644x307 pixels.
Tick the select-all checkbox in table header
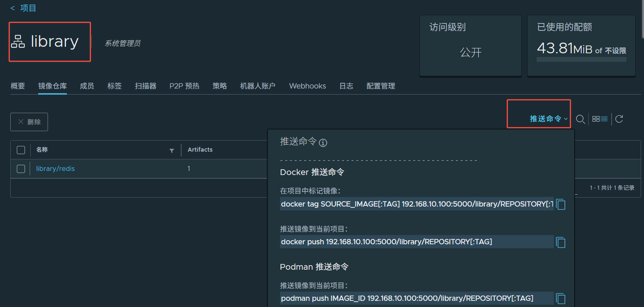coord(21,150)
